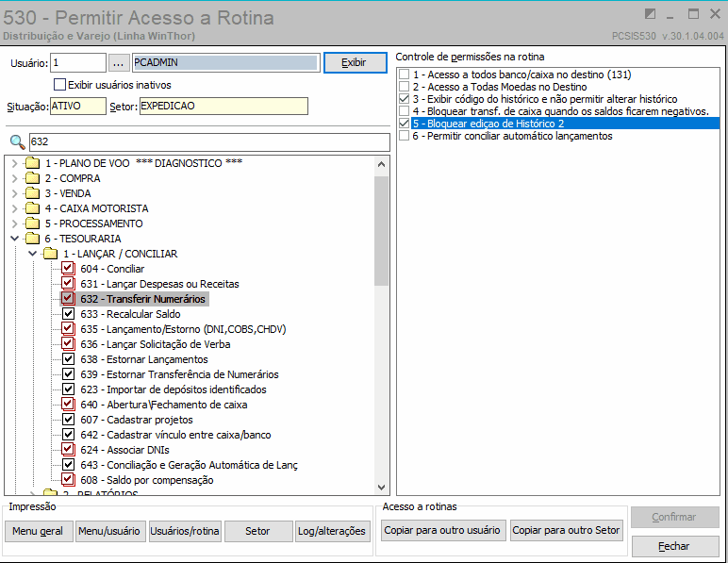This screenshot has height=563, width=728.
Task: Click Copiar para outro Setor
Action: click(567, 530)
